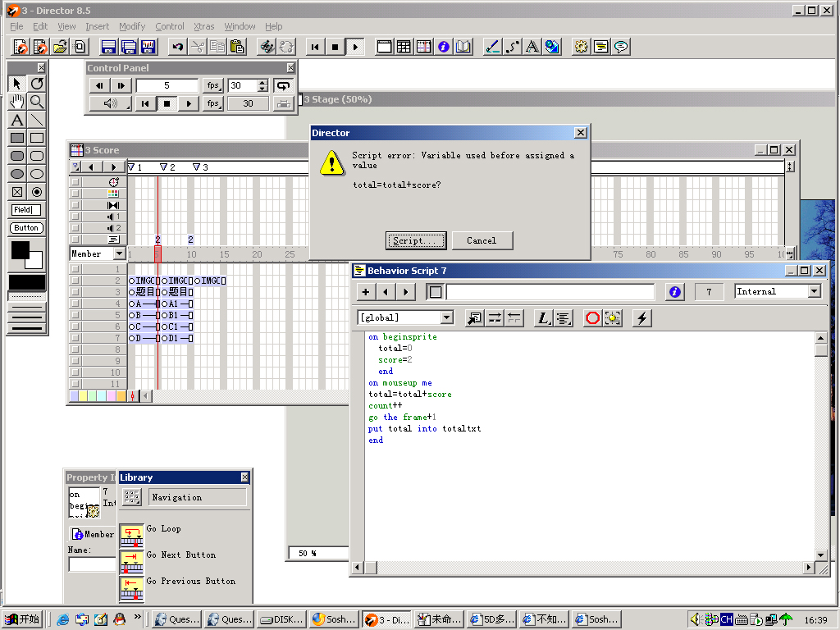Open the Control menu

pyautogui.click(x=169, y=26)
